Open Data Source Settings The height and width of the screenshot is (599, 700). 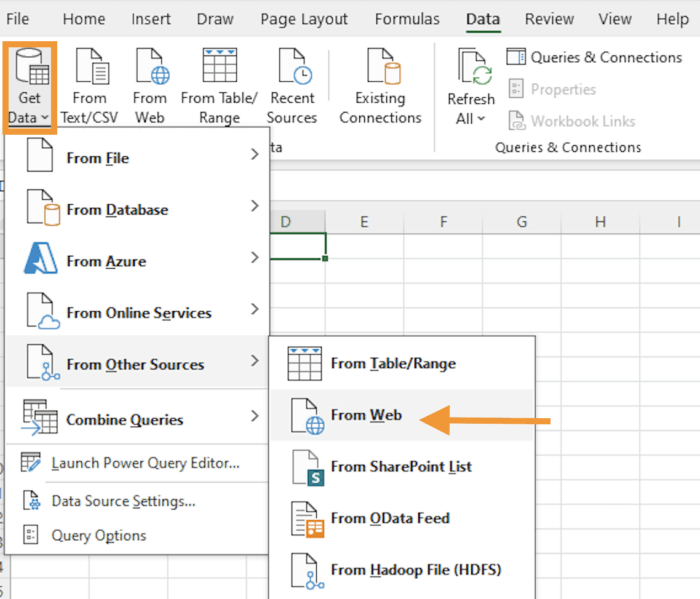[138, 501]
